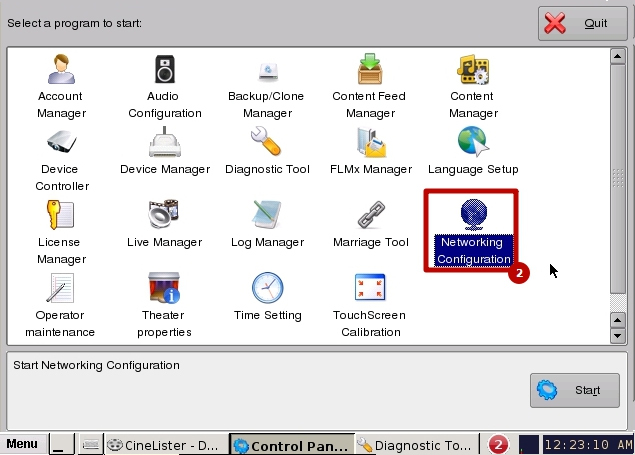This screenshot has width=635, height=455.
Task: Select the Time Setting clock icon
Action: tap(267, 288)
